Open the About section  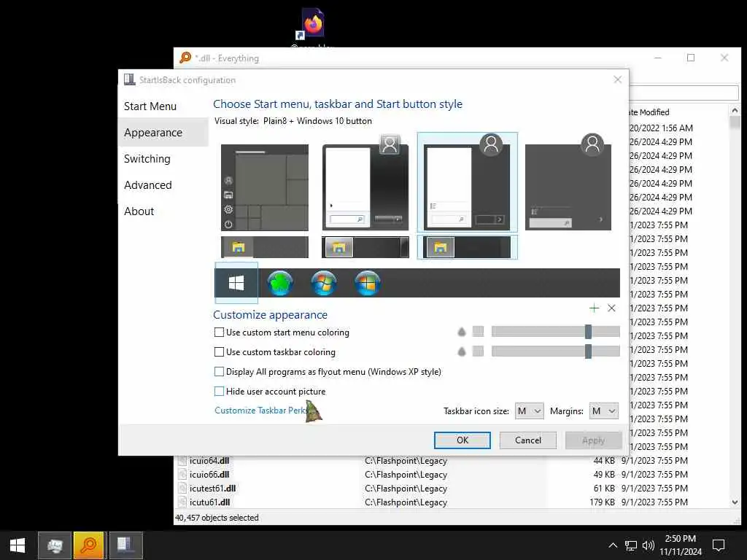[x=139, y=211]
